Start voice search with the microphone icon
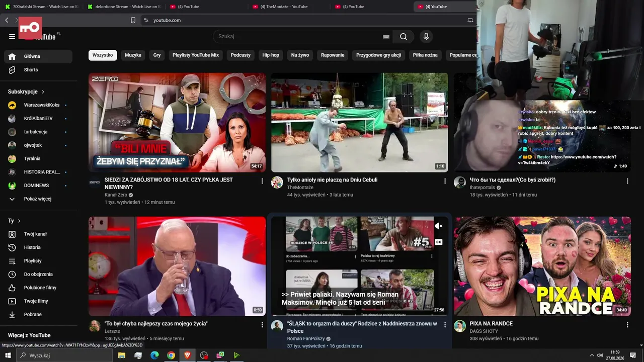The width and height of the screenshot is (644, 362). 426,36
